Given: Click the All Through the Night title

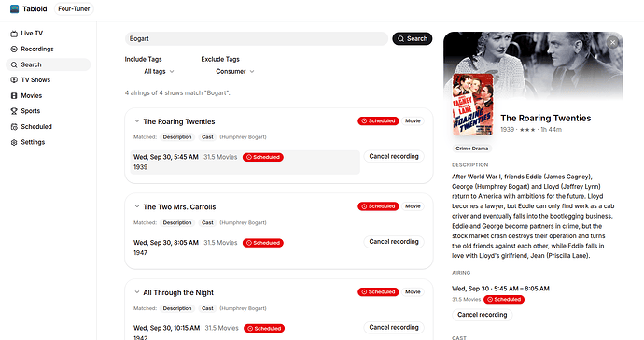Looking at the screenshot, I should [x=178, y=292].
